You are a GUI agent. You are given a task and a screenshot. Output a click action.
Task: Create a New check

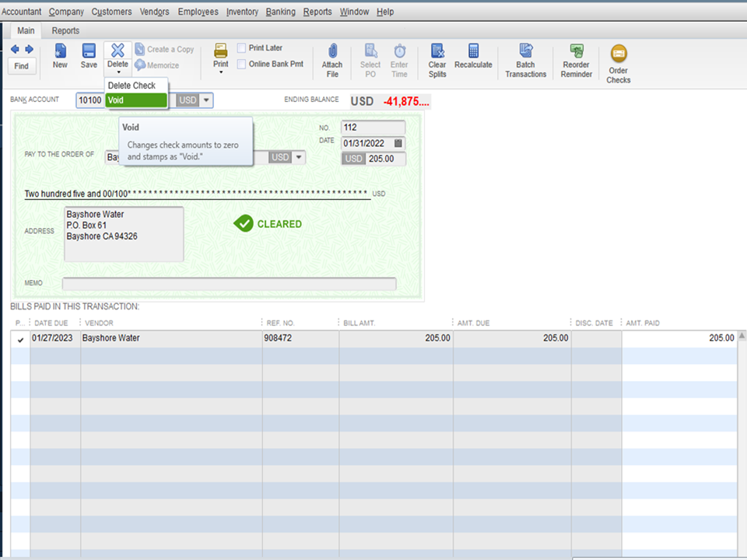60,56
